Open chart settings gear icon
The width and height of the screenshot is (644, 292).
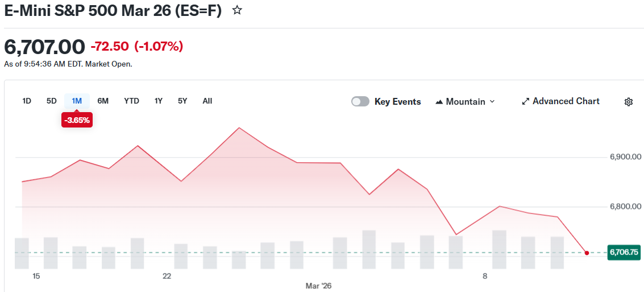coord(628,102)
